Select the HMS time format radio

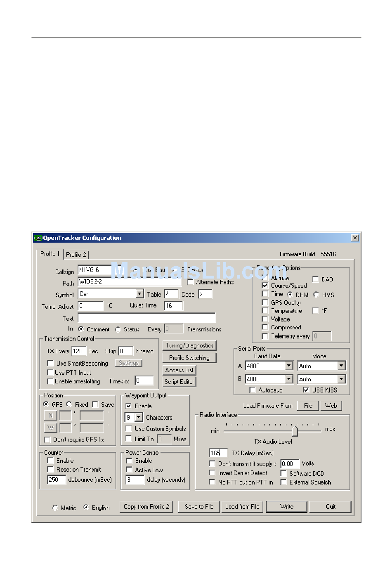tap(316, 295)
